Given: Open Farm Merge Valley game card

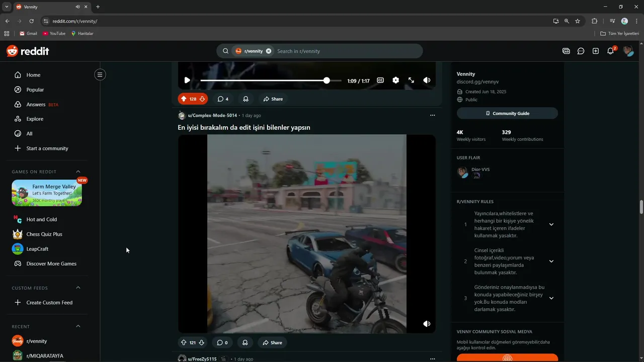Looking at the screenshot, I should pyautogui.click(x=47, y=193).
